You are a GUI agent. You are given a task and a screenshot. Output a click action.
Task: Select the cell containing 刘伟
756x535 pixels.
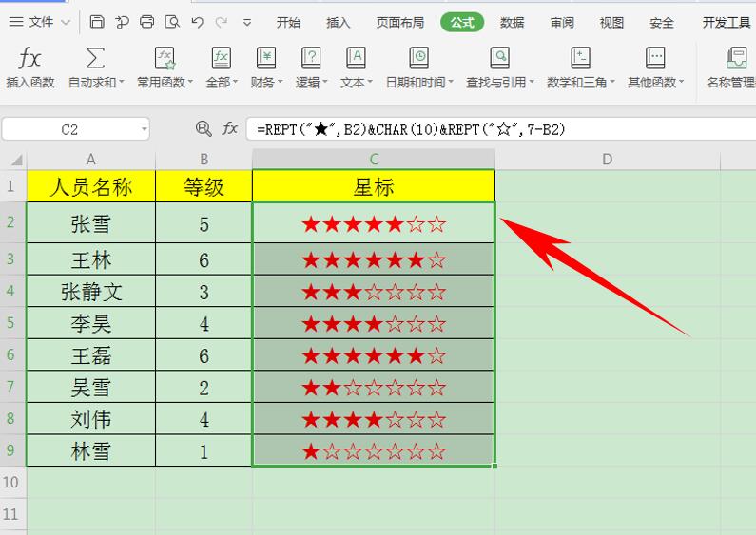(91, 418)
